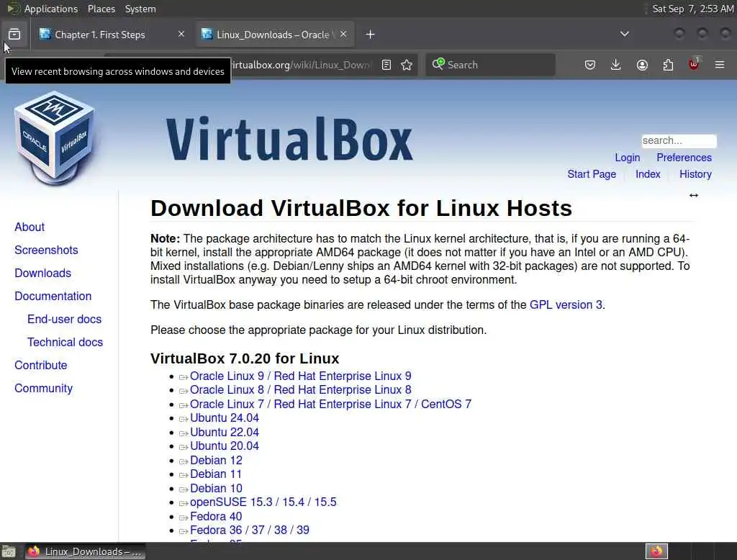This screenshot has width=737, height=560.
Task: Open extensions puzzle icon
Action: click(x=668, y=65)
